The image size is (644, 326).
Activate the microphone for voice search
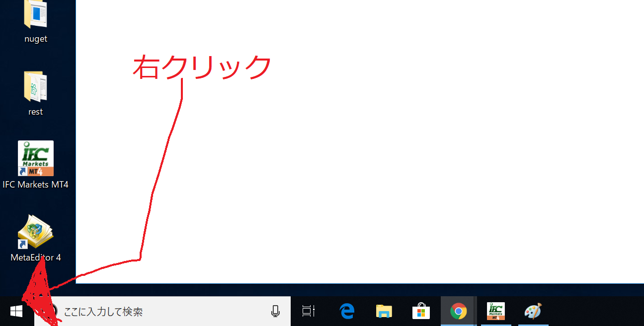(x=276, y=311)
